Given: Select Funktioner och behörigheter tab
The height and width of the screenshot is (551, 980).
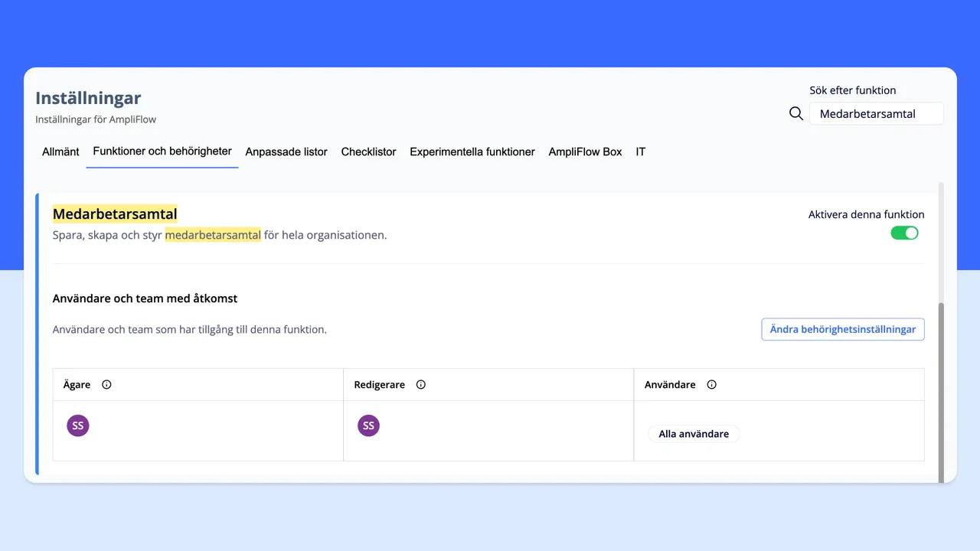Looking at the screenshot, I should tap(162, 152).
